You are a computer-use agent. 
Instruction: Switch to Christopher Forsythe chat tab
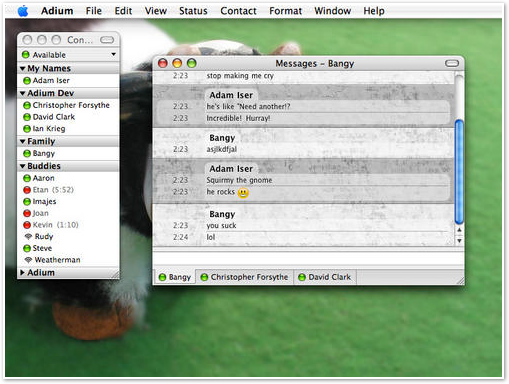pyautogui.click(x=245, y=277)
